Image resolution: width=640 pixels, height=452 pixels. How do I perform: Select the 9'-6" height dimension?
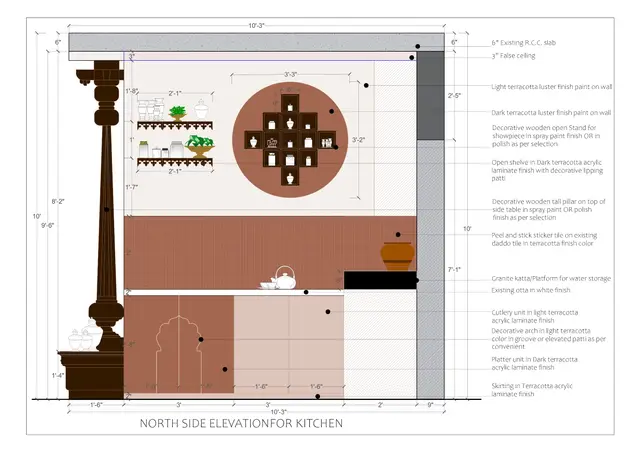coord(47,225)
